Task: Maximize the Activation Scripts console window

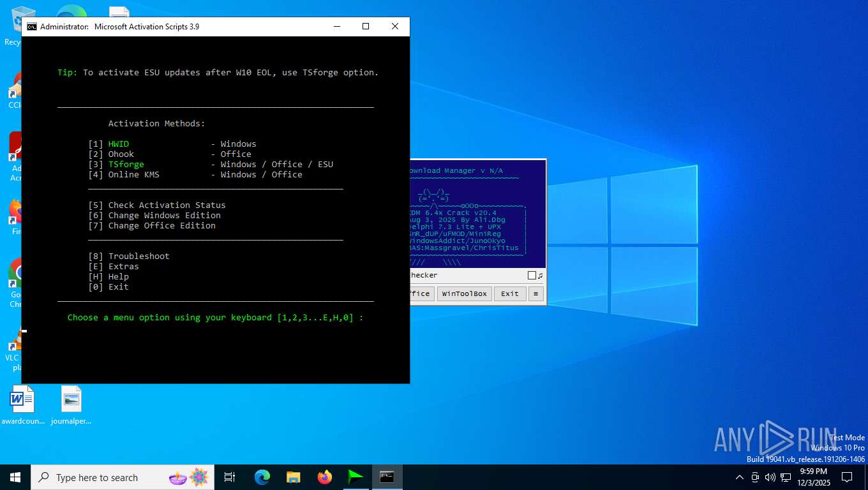Action: click(x=366, y=27)
